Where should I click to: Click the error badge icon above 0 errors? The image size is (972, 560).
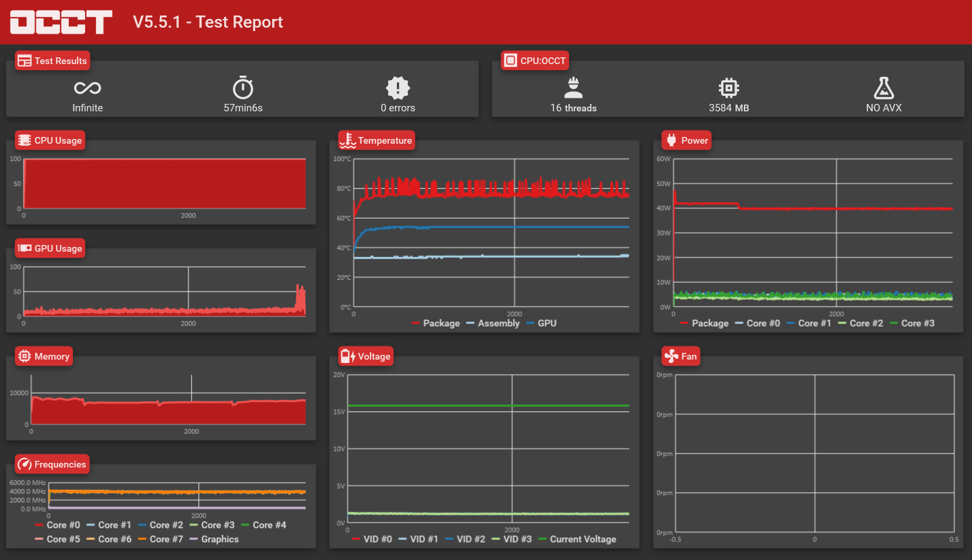point(398,88)
